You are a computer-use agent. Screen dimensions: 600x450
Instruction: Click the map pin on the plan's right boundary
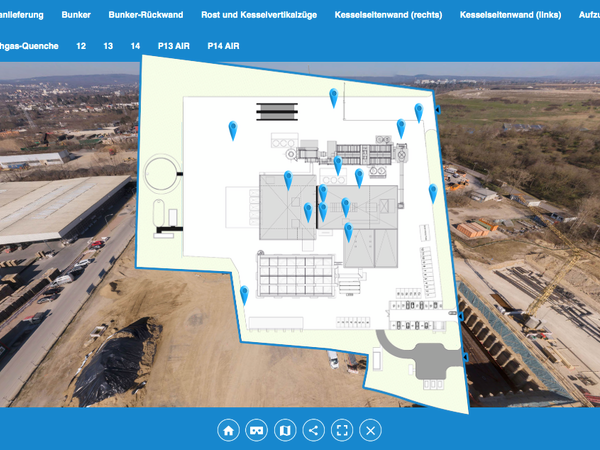[x=433, y=191]
